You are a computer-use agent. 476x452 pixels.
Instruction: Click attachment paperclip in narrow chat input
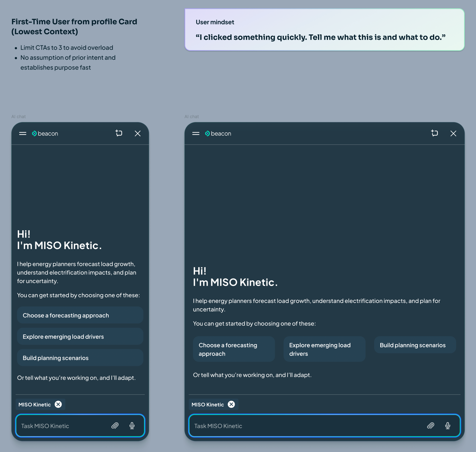tap(115, 426)
